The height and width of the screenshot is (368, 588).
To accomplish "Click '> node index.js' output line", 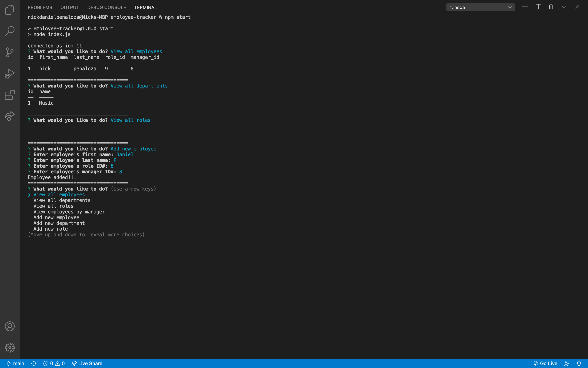I will (49, 34).
